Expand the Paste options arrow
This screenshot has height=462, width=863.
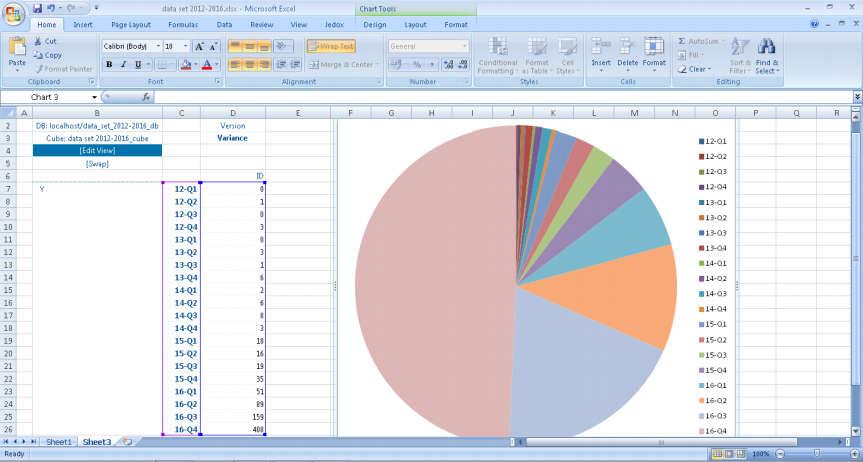[17, 70]
